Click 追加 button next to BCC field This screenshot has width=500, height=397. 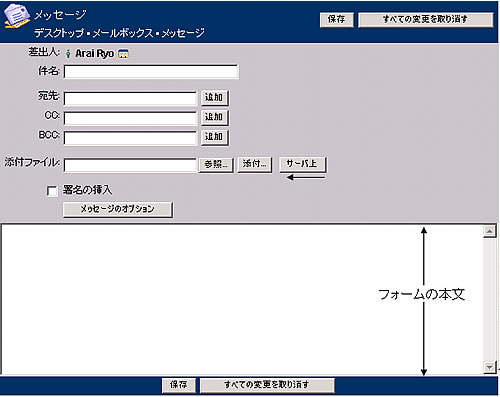pyautogui.click(x=215, y=137)
